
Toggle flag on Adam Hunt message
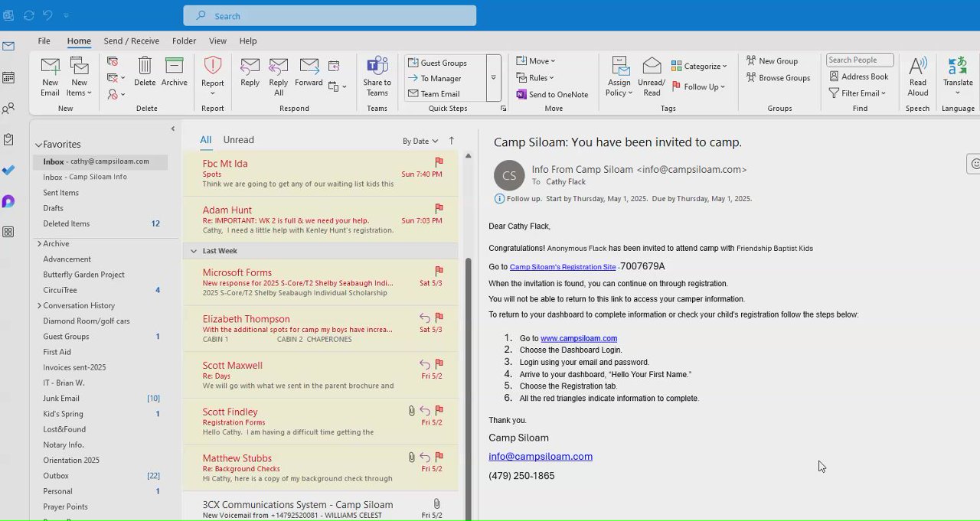click(439, 208)
